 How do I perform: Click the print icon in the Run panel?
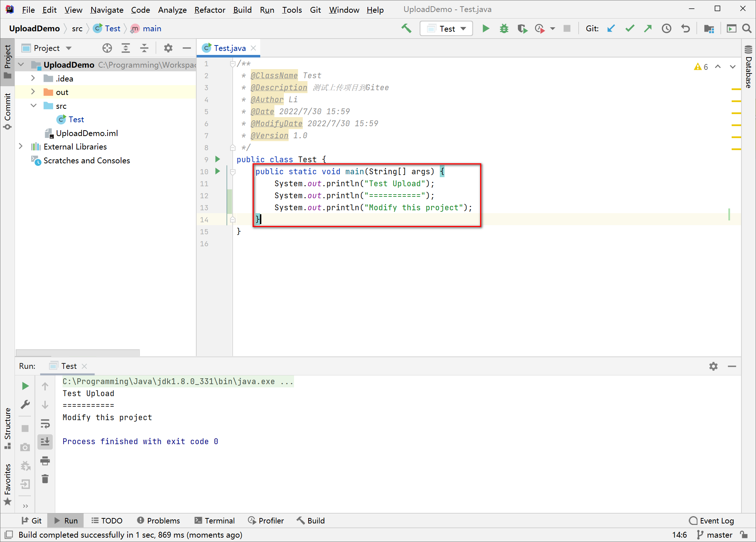45,461
